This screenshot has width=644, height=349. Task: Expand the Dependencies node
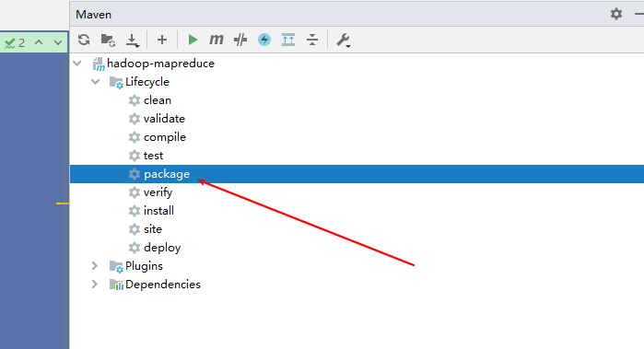click(x=95, y=285)
